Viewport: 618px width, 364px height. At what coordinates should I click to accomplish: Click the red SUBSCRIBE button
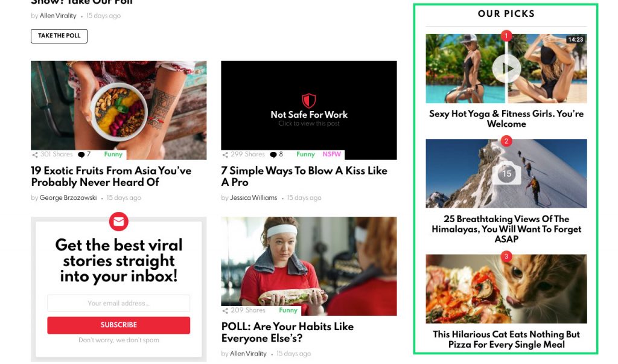[x=119, y=325]
